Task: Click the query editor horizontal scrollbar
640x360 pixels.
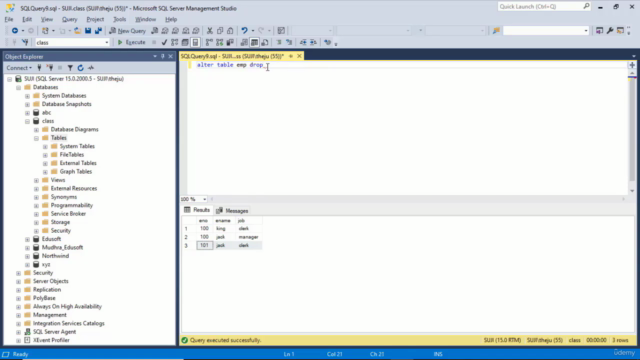Action: (x=417, y=199)
